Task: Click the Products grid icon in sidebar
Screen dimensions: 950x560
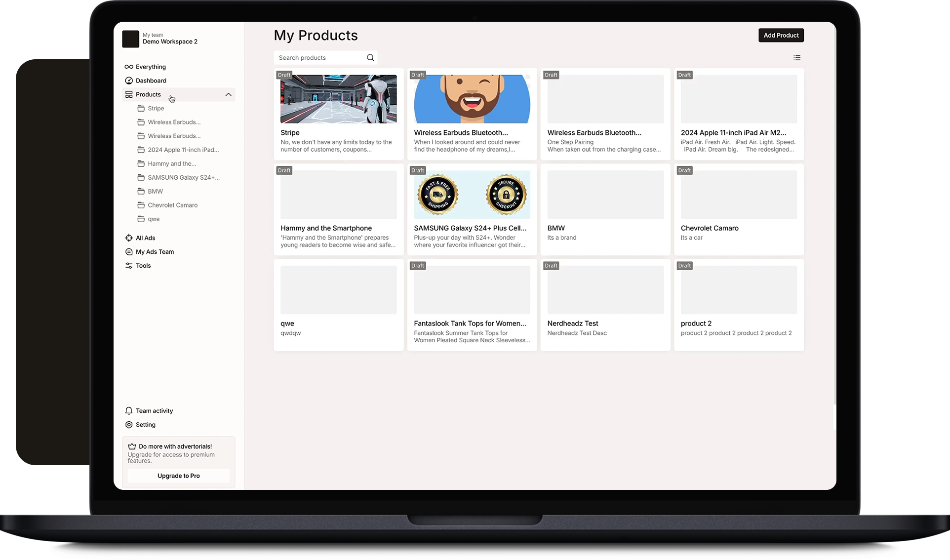Action: 129,94
